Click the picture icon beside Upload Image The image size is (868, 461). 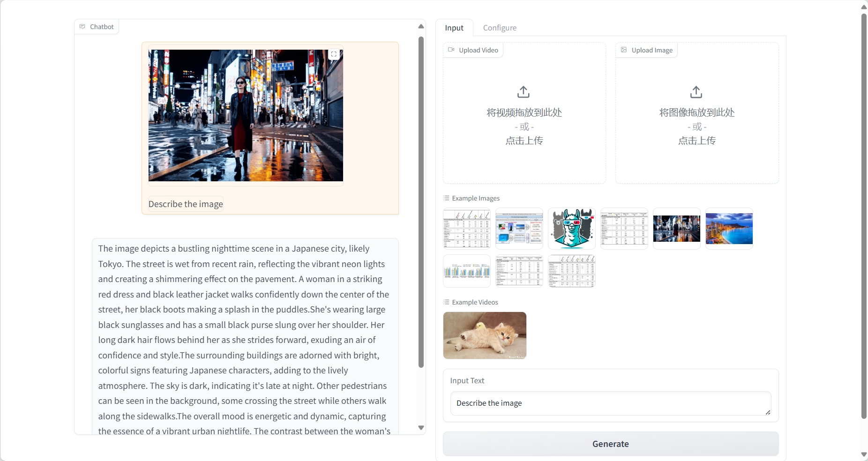pos(624,50)
